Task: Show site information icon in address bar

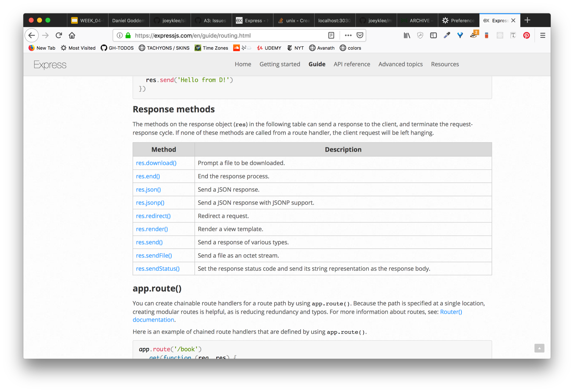Action: pos(120,36)
